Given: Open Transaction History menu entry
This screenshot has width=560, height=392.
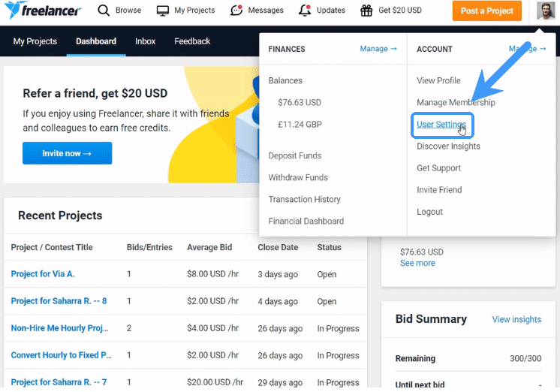Looking at the screenshot, I should (x=304, y=199).
